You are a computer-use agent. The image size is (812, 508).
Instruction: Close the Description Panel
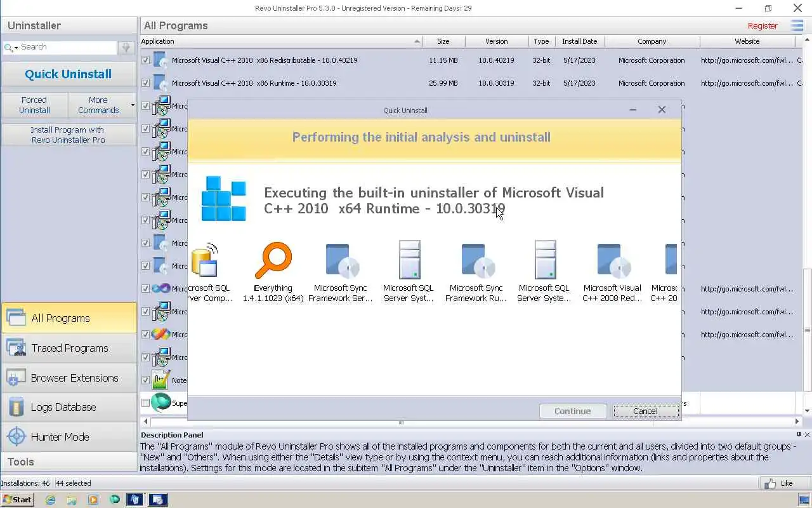coord(807,434)
